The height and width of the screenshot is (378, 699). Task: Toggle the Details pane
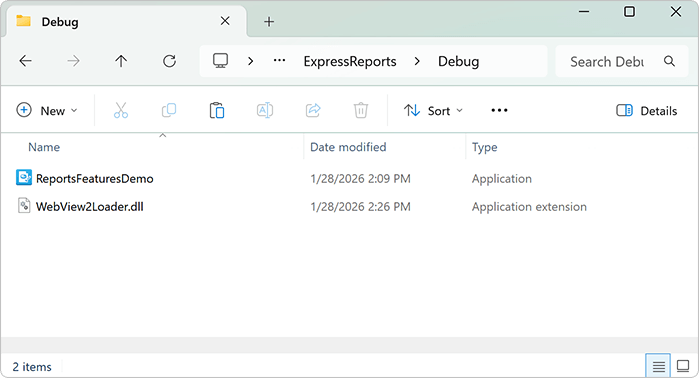tap(646, 111)
